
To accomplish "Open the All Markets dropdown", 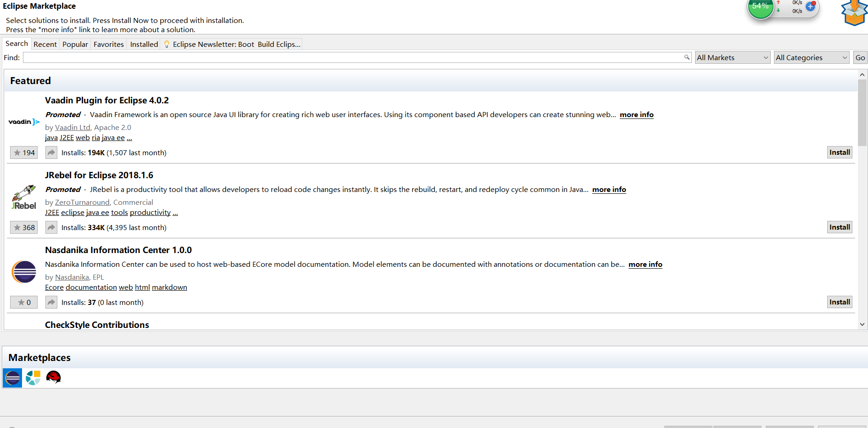I will (733, 57).
